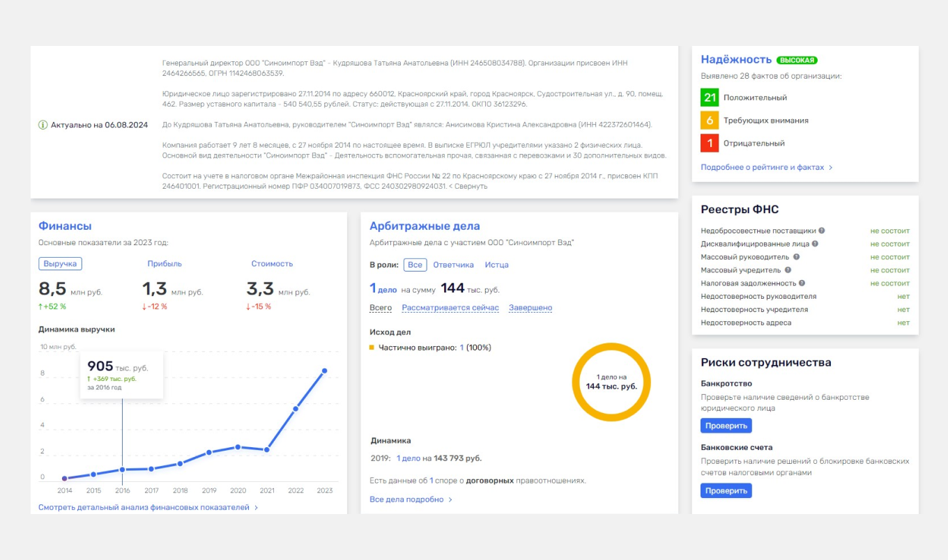
Task: Open Подробнее о рейтинге и фактах
Action: click(766, 167)
